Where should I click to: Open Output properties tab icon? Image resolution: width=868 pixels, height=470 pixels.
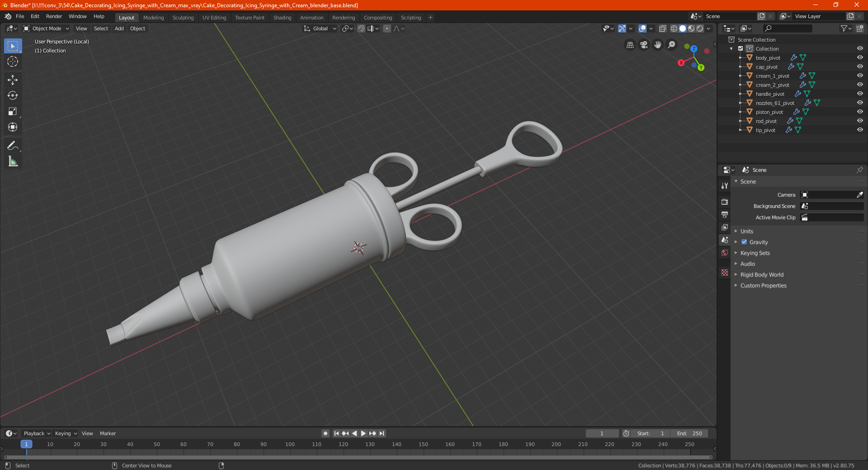pos(725,214)
